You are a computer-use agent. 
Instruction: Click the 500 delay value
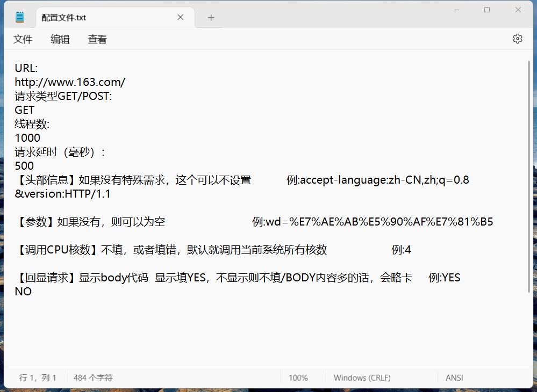(x=24, y=166)
